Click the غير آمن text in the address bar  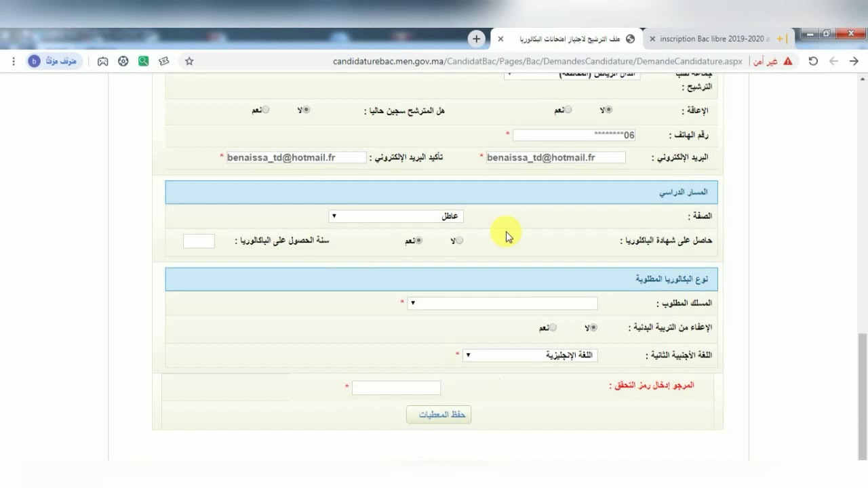pyautogui.click(x=766, y=61)
